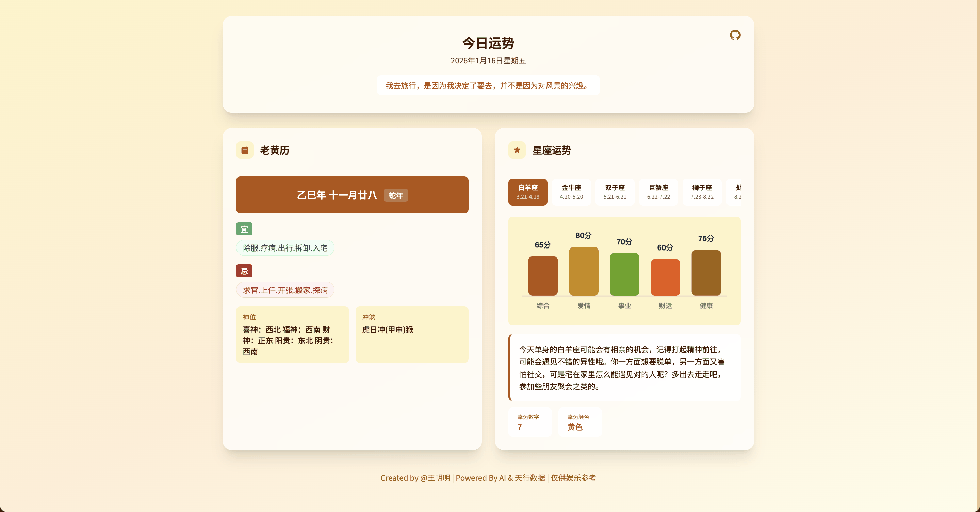The image size is (980, 512).
Task: Open the GitHub repository icon
Action: (x=735, y=35)
